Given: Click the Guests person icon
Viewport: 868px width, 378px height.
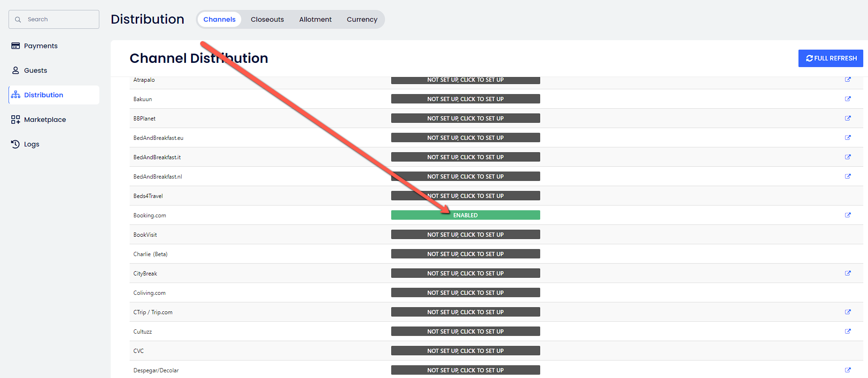Looking at the screenshot, I should click(x=16, y=70).
